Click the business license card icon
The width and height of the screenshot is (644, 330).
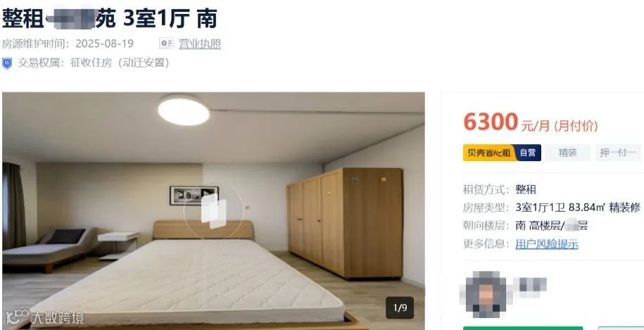(167, 44)
